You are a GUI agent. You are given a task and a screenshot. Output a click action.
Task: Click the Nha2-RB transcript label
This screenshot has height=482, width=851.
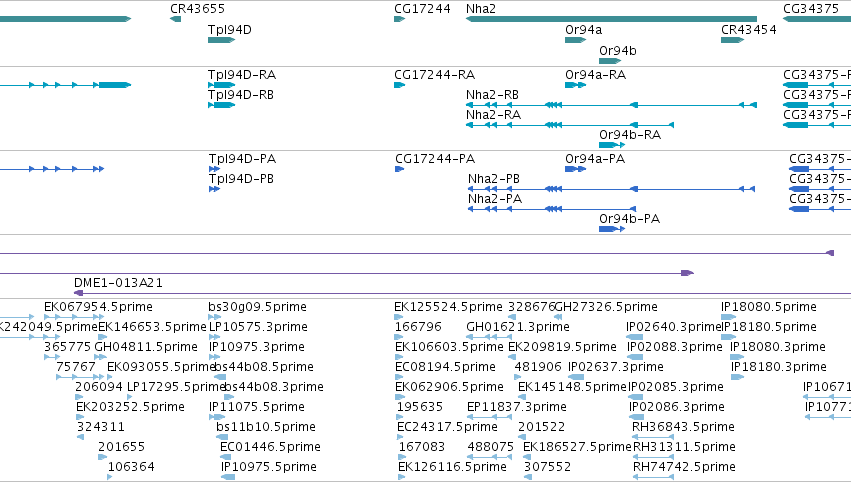coord(492,95)
